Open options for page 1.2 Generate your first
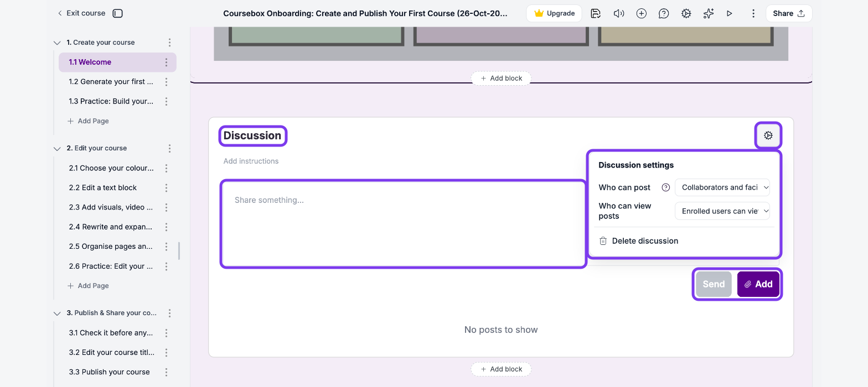 pos(166,82)
